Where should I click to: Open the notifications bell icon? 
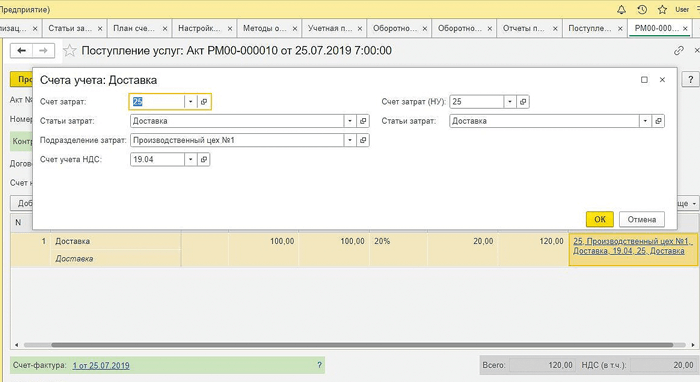coord(621,9)
